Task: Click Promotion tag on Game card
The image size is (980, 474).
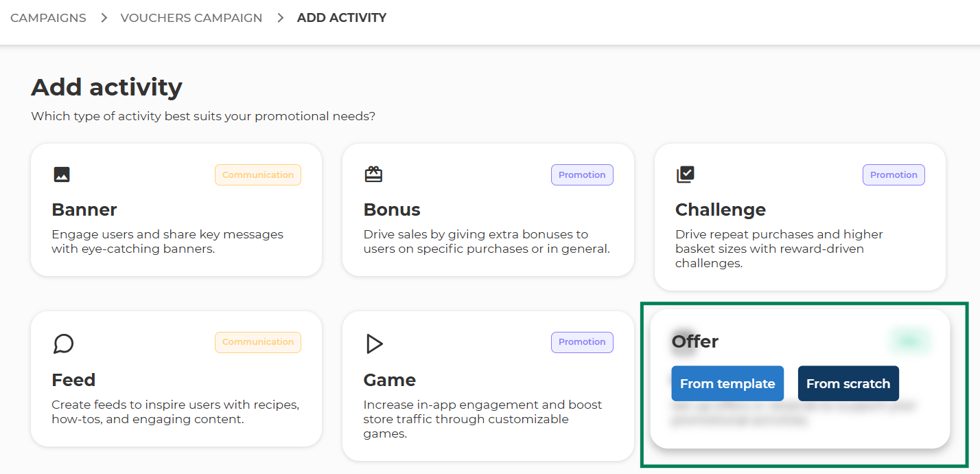Action: tap(582, 342)
